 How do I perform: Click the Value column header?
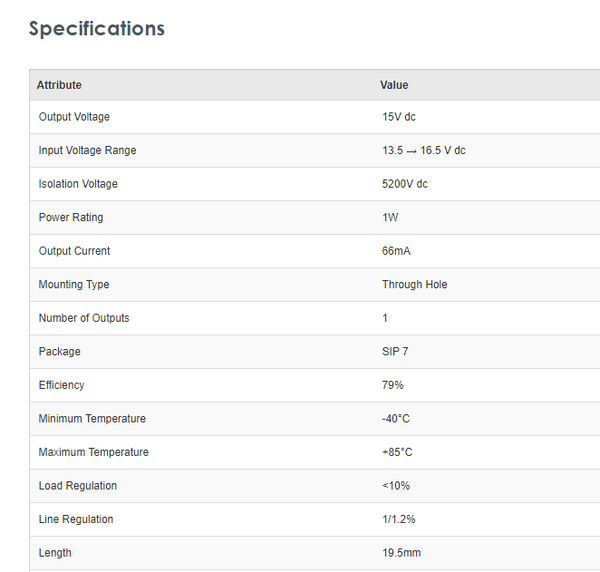[394, 85]
